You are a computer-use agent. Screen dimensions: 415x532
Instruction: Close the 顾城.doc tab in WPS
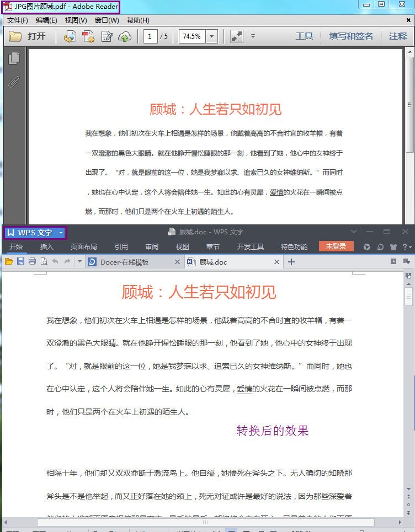click(x=276, y=262)
